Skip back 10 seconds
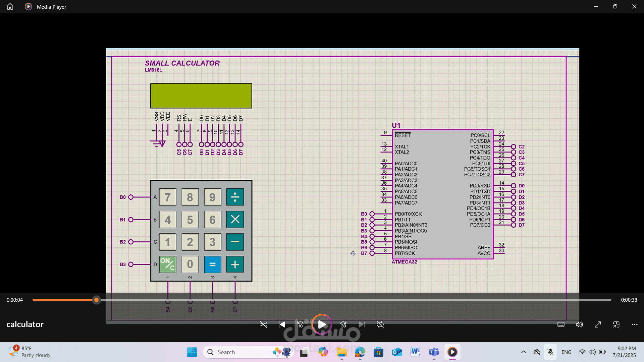 click(x=301, y=324)
